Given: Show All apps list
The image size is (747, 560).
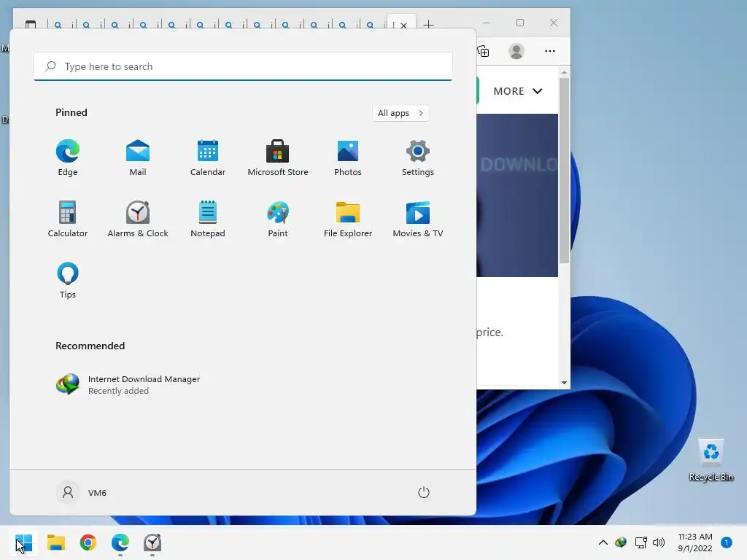Looking at the screenshot, I should pyautogui.click(x=400, y=113).
